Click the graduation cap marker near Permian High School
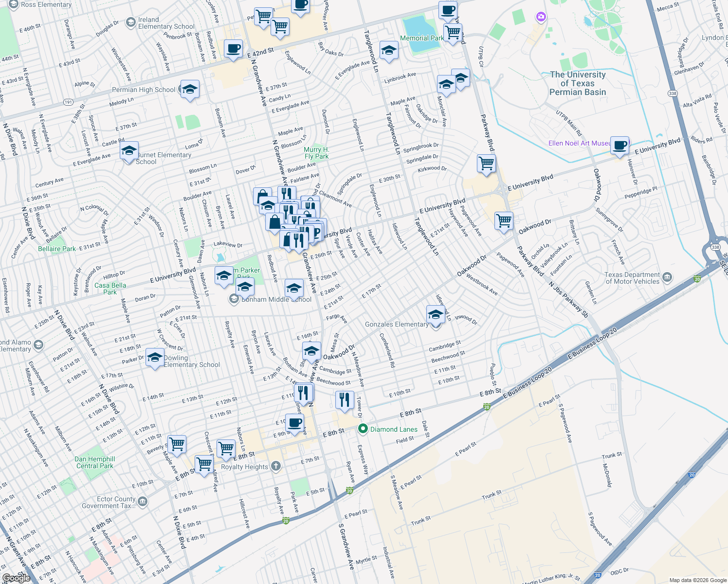This screenshot has height=584, width=728. 190,90
